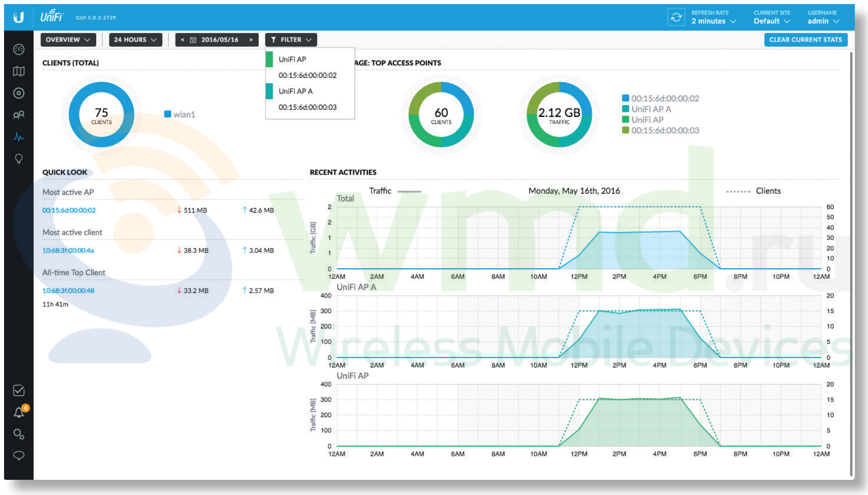This screenshot has height=495, width=868.
Task: Click GUI 5.0.2.2729 version text
Action: pyautogui.click(x=96, y=18)
